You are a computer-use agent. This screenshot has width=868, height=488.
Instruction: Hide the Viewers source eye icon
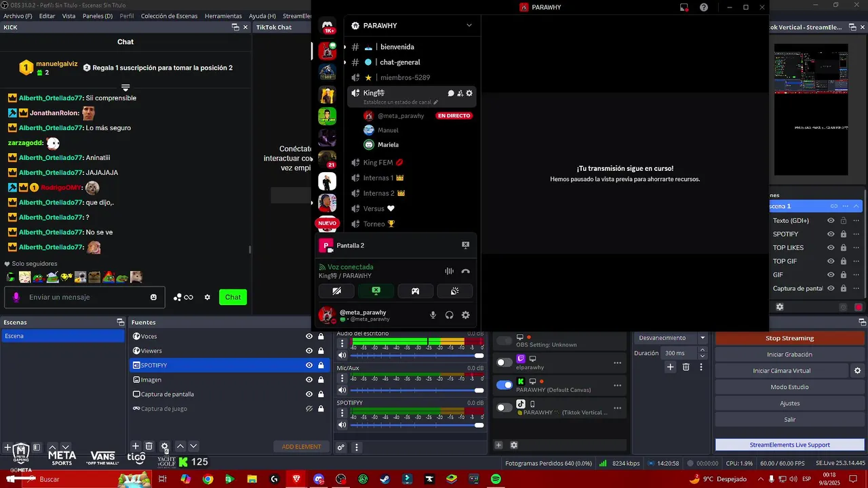[309, 350]
